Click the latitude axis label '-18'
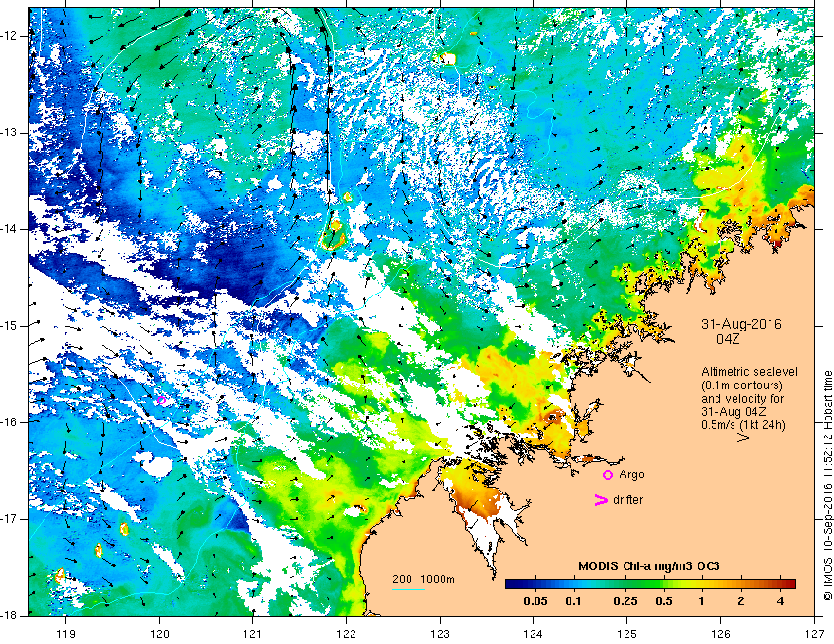Viewport: 834px width, 644px height. pos(9,616)
